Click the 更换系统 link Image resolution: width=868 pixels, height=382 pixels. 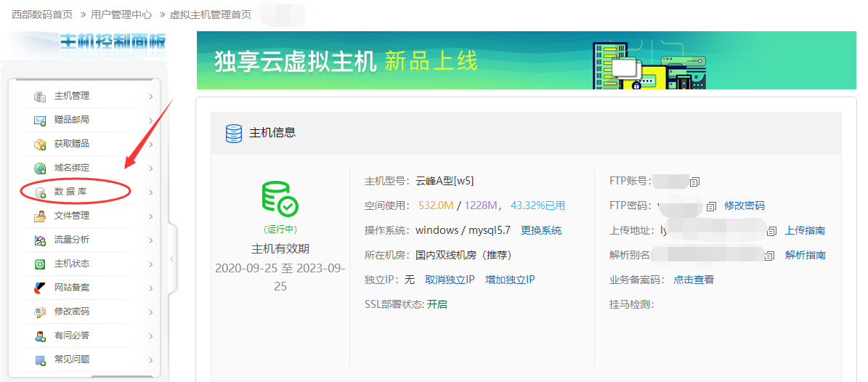pos(541,230)
